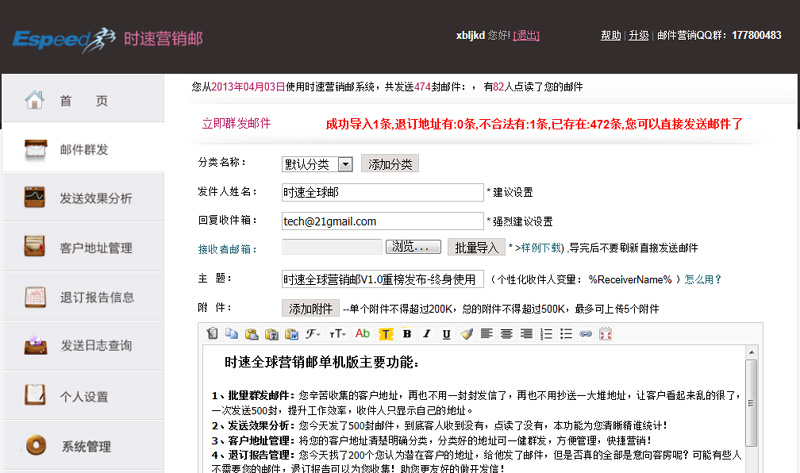
Task: Open 发送效果分析 in the sidebar
Action: 95,198
